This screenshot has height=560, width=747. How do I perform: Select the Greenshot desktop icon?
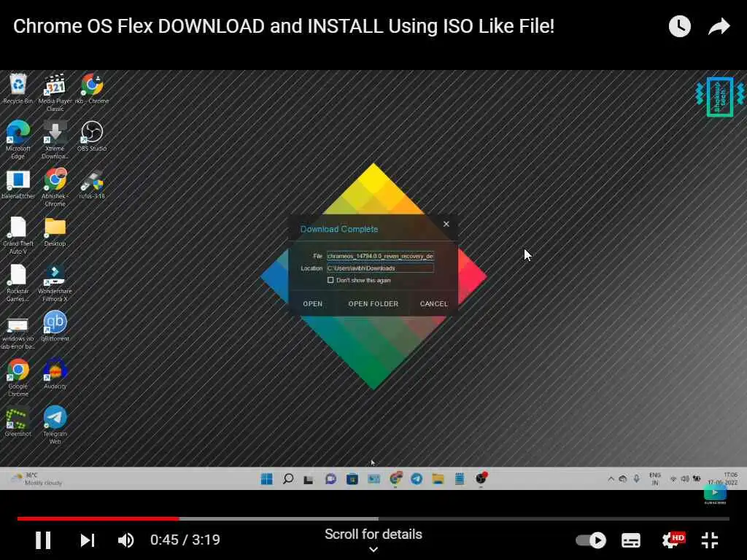pyautogui.click(x=18, y=422)
